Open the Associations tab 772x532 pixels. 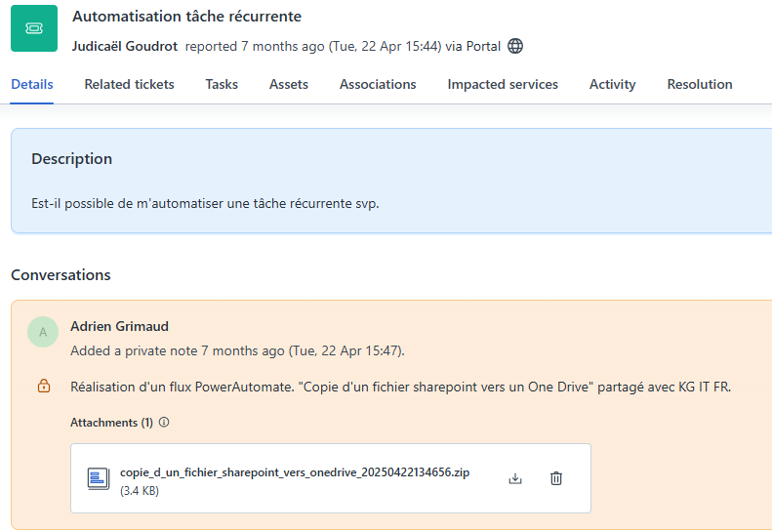pyautogui.click(x=378, y=85)
